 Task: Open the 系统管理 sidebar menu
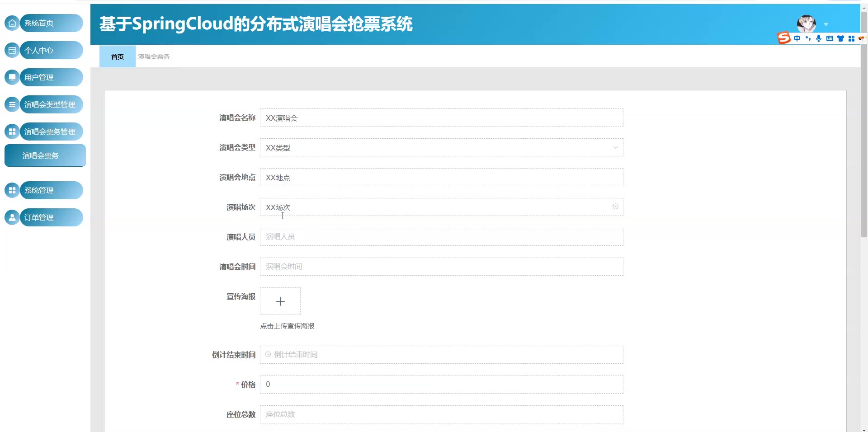(50, 190)
